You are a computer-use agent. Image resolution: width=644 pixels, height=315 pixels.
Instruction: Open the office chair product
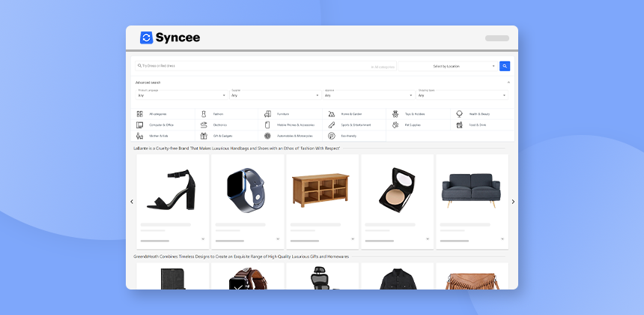[x=323, y=276]
